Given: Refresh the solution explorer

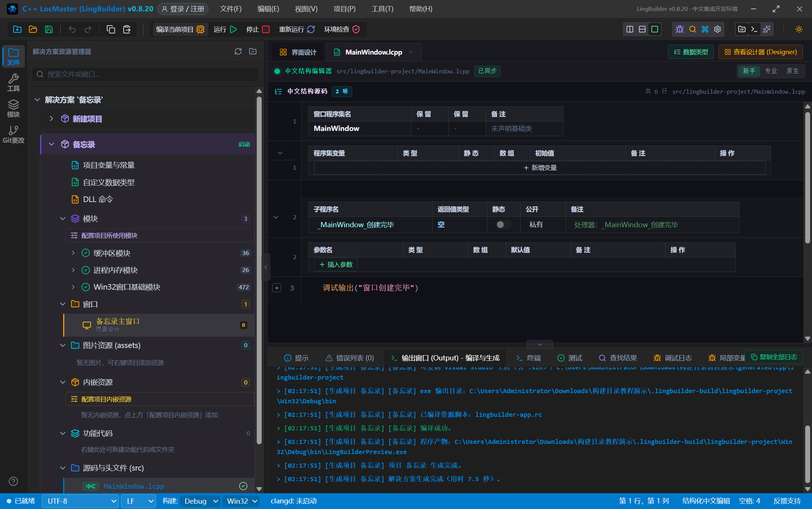Looking at the screenshot, I should tap(238, 52).
